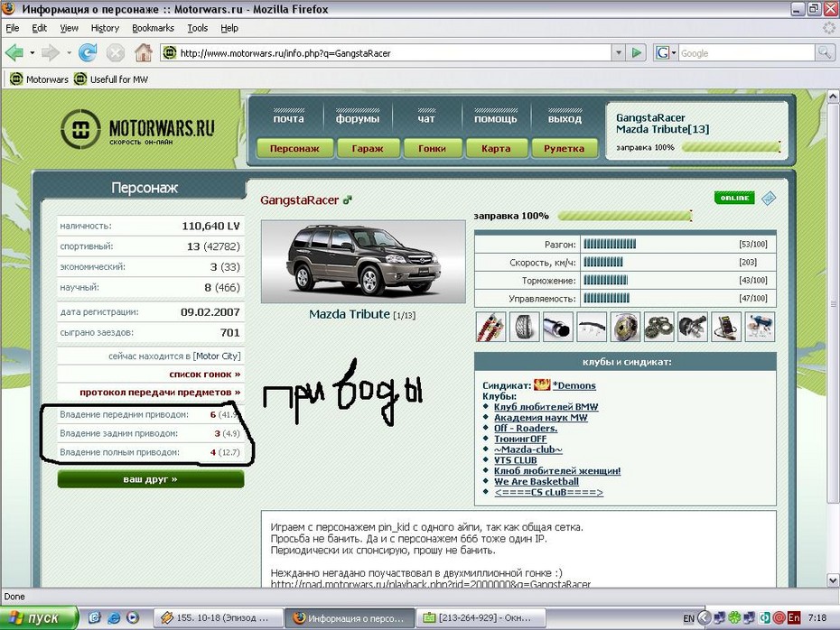Click the выход logout link
The image size is (840, 630).
(x=565, y=118)
